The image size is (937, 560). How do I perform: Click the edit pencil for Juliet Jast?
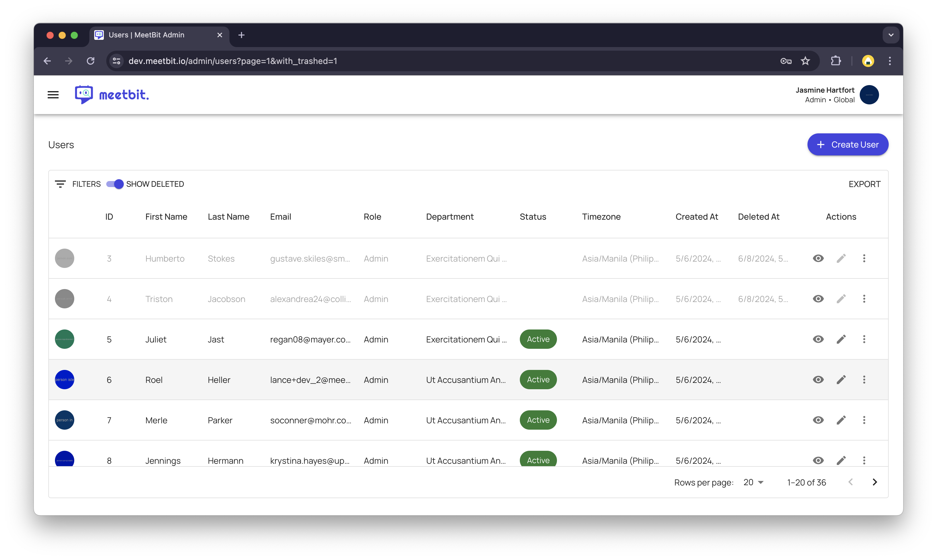[x=841, y=339]
